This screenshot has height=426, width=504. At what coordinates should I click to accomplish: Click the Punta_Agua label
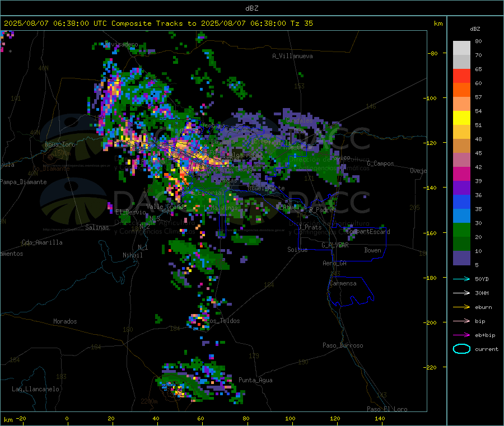255,381
